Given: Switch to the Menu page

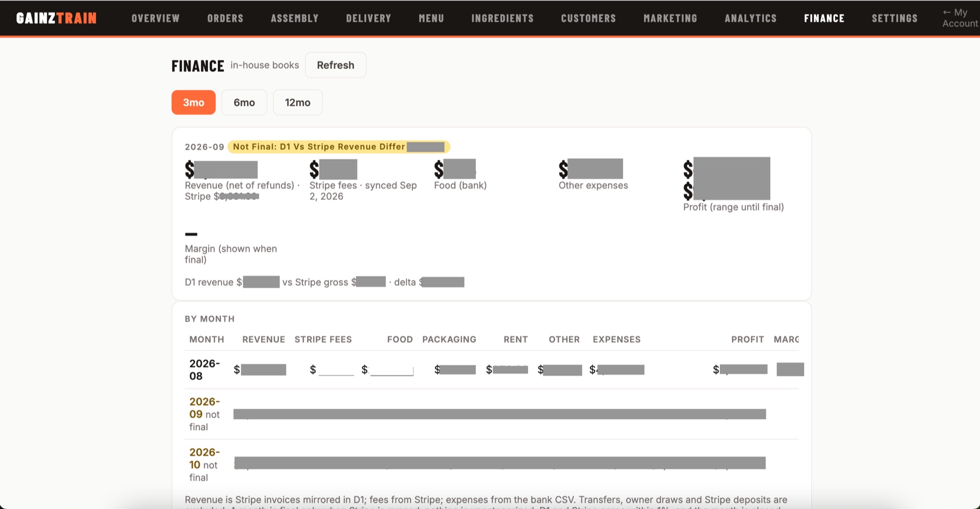Looking at the screenshot, I should click(431, 18).
